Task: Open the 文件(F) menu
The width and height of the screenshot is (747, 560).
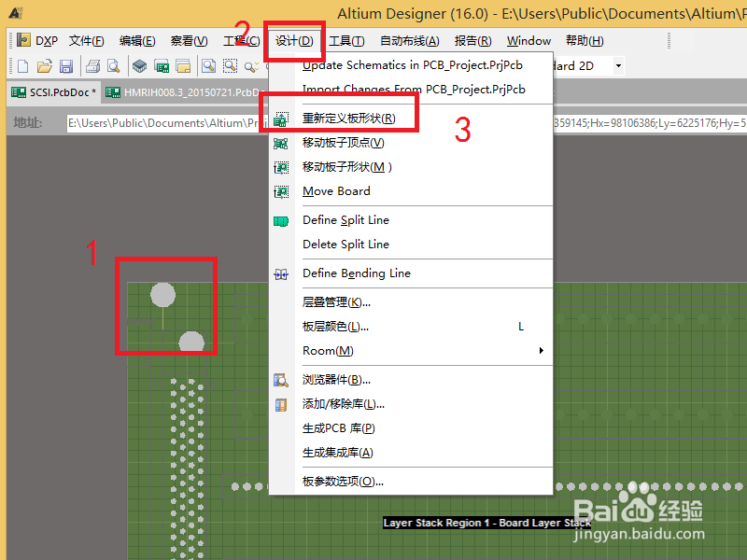Action: coord(87,41)
